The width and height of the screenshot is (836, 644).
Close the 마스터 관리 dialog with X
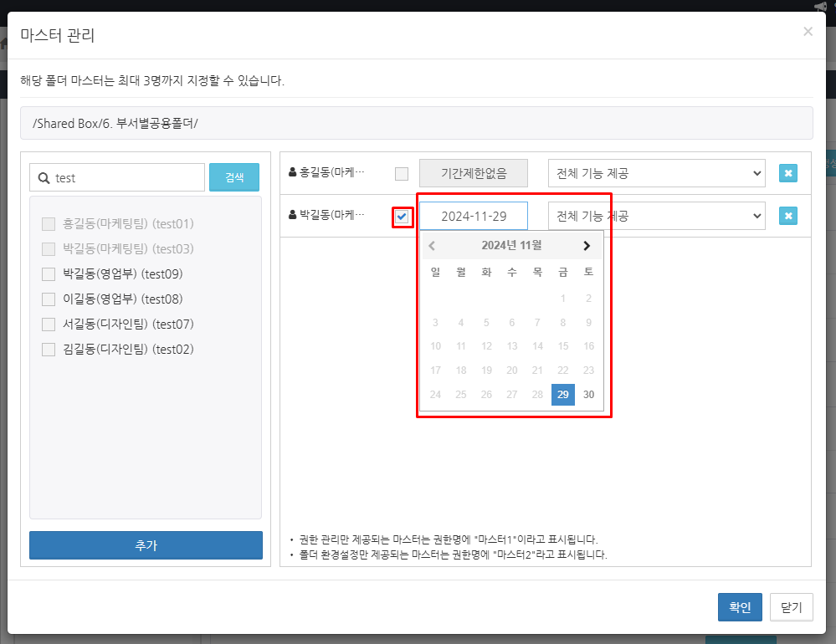(x=808, y=32)
